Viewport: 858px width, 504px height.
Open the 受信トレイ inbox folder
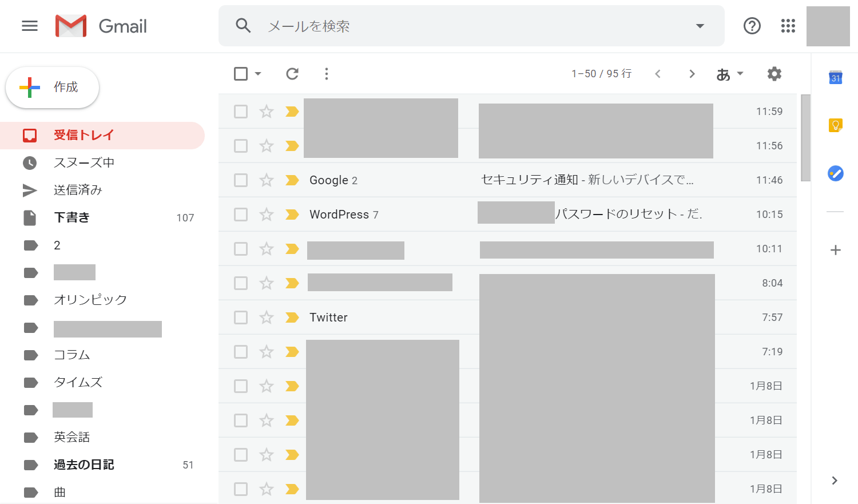point(84,135)
